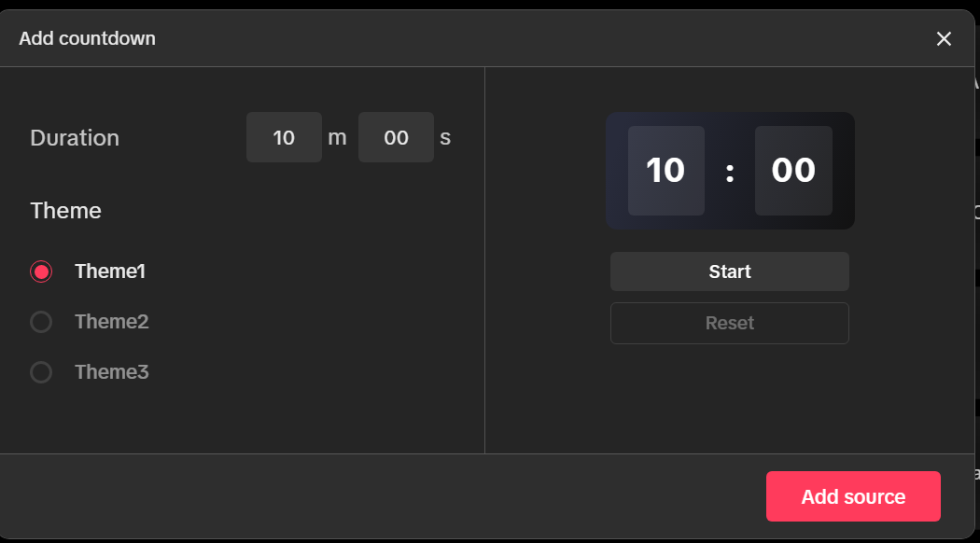The image size is (980, 543).
Task: Click the Duration label
Action: coord(75,138)
